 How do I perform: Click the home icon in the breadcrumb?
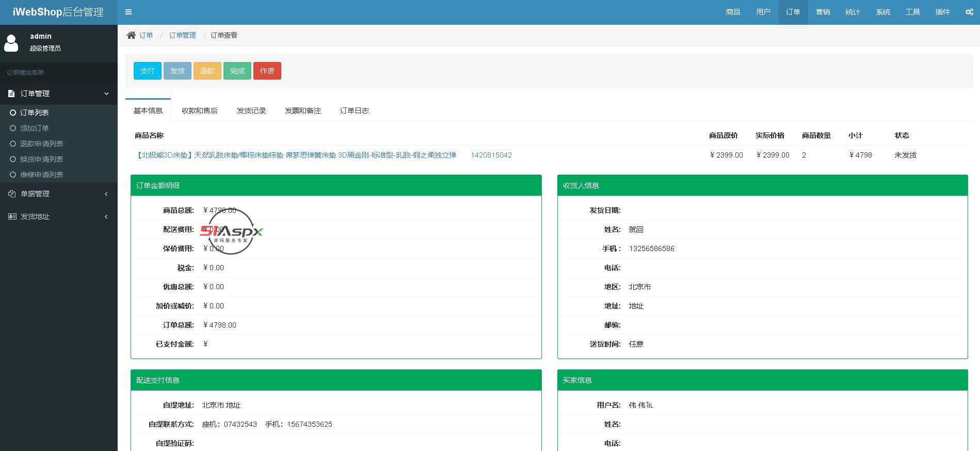[131, 35]
